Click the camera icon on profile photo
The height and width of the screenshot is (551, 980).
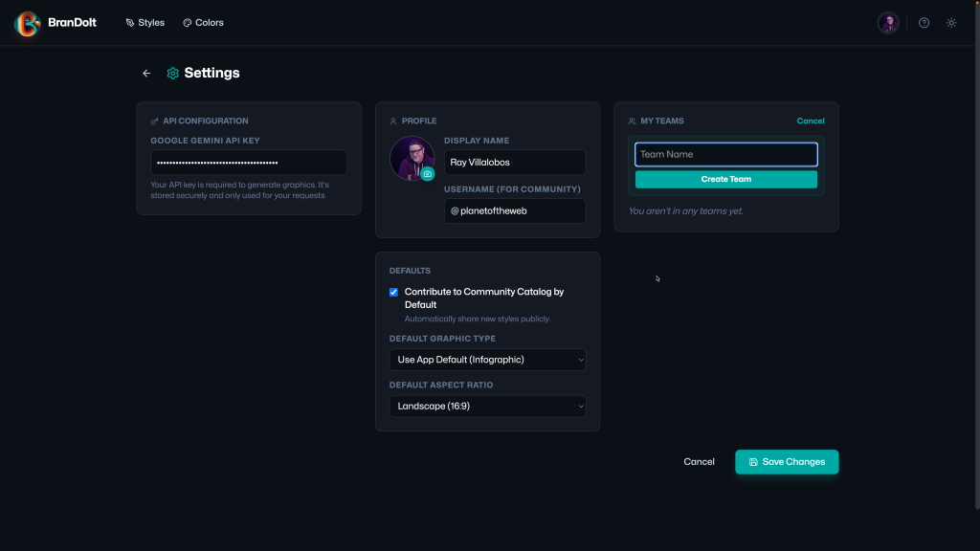[428, 174]
